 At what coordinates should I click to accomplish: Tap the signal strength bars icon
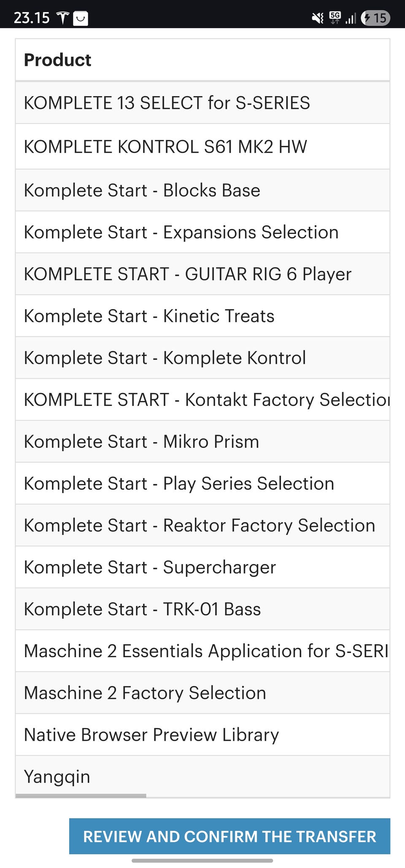[x=351, y=18]
